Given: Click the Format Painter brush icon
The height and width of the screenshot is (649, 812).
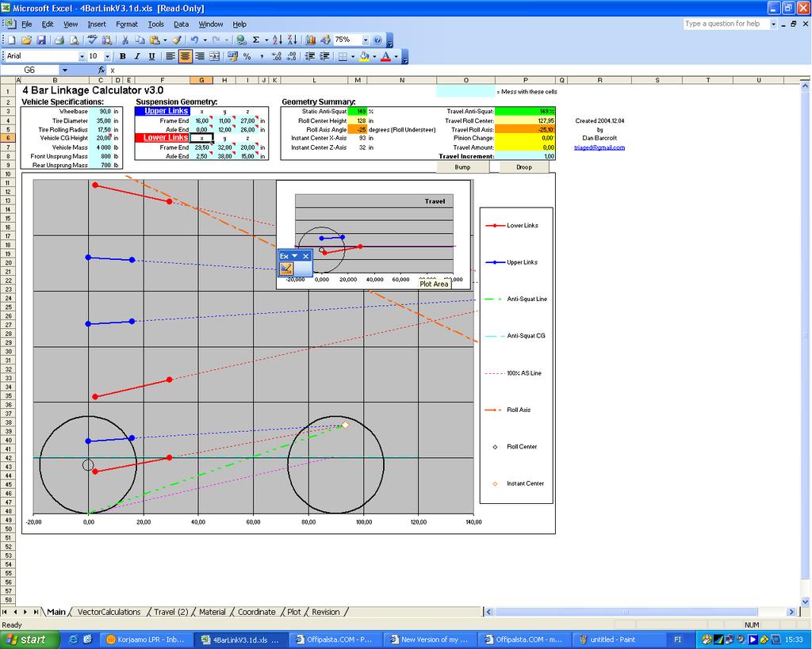Looking at the screenshot, I should coord(176,40).
